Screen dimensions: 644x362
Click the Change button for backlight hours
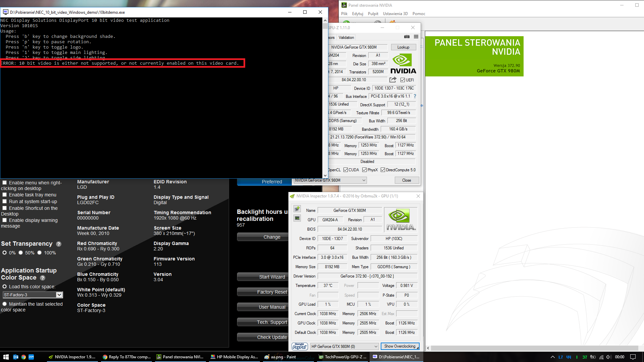(263, 237)
